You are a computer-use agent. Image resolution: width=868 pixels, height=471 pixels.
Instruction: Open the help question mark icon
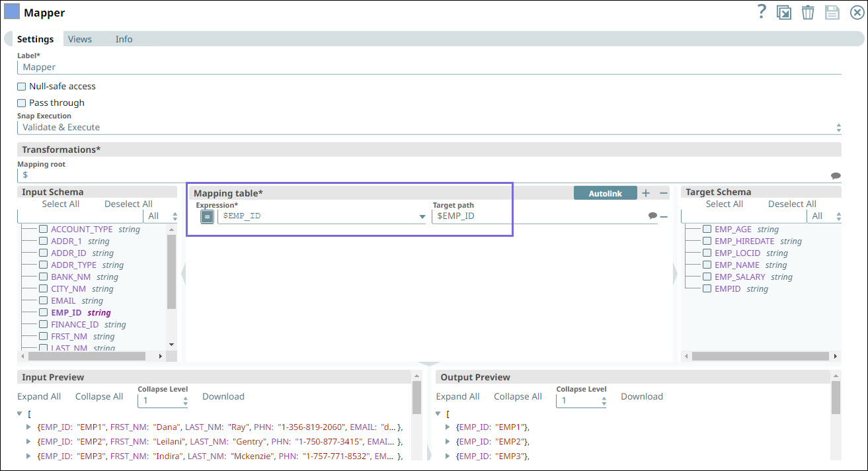click(762, 12)
